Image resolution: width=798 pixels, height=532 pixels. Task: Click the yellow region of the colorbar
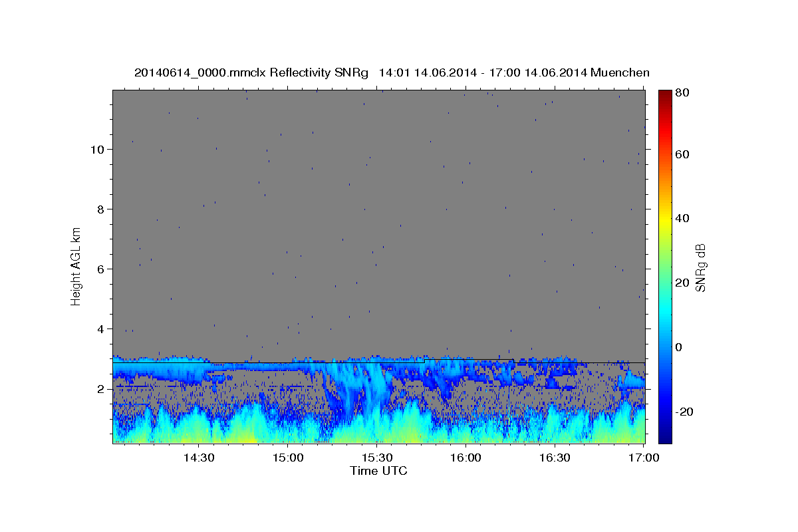665,219
